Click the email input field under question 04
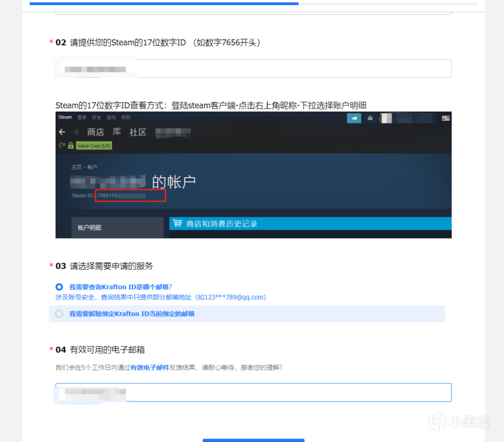This screenshot has width=504, height=442. (x=252, y=392)
